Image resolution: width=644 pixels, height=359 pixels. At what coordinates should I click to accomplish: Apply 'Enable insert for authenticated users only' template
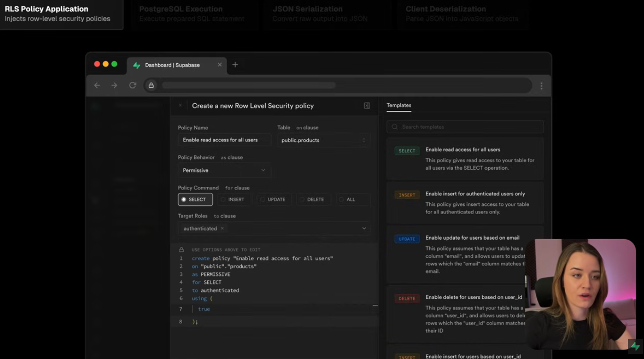[x=465, y=202]
